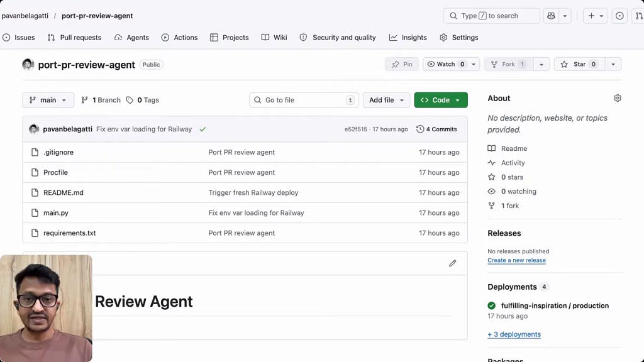Open Trigger fresh Railway deploy commit message
Screen dimensions: 644x362
point(253,192)
